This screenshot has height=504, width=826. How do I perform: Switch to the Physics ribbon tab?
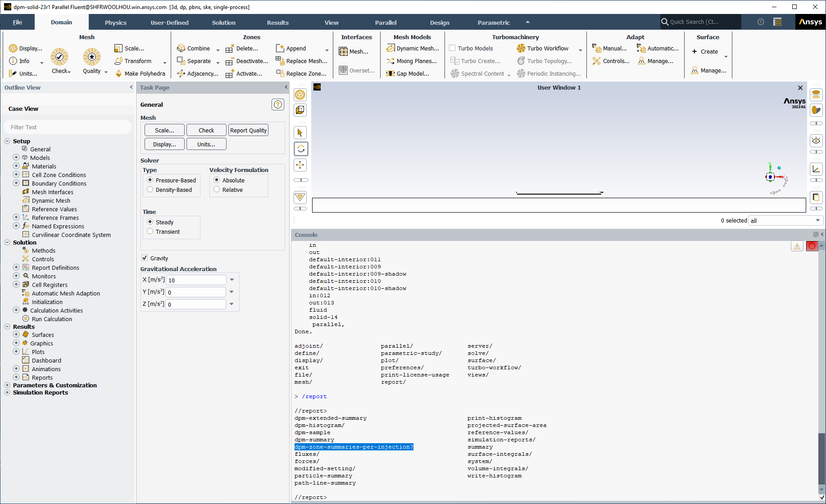pyautogui.click(x=116, y=23)
